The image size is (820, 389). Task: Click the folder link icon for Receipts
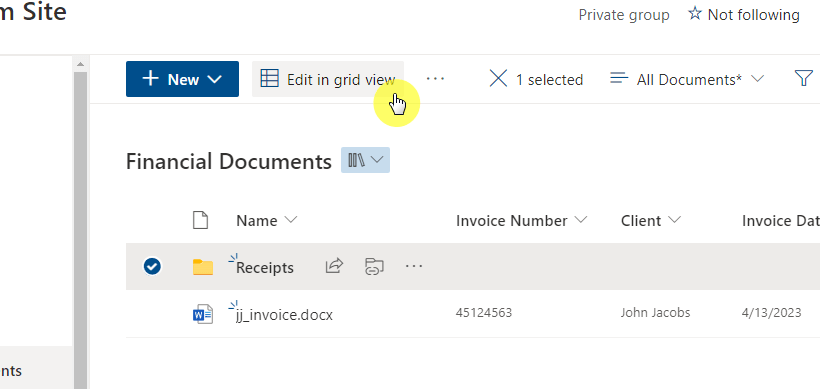(374, 267)
